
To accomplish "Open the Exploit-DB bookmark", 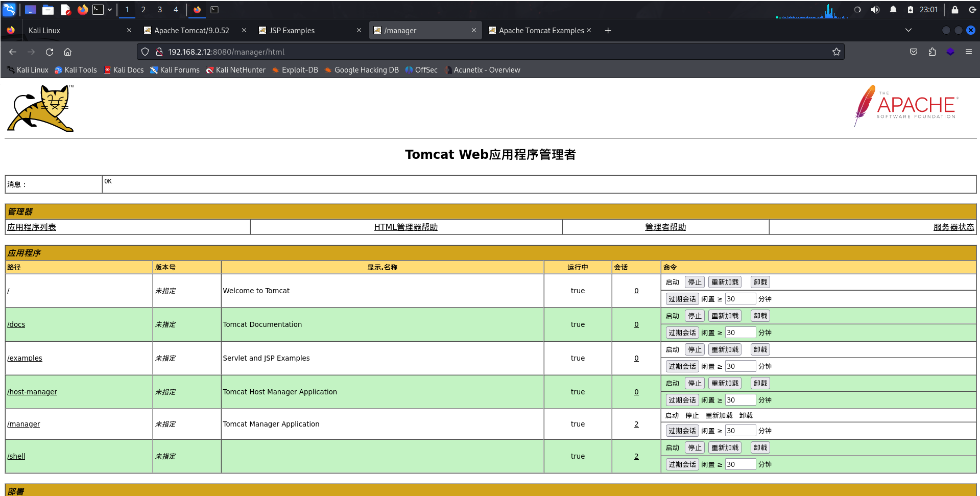I will point(295,70).
